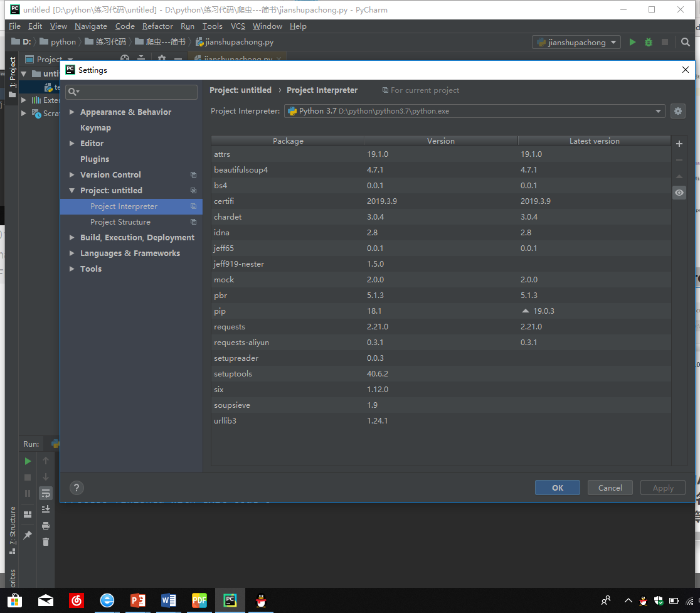This screenshot has width=700, height=613.
Task: Click the stop square icon in Run panel
Action: point(28,477)
